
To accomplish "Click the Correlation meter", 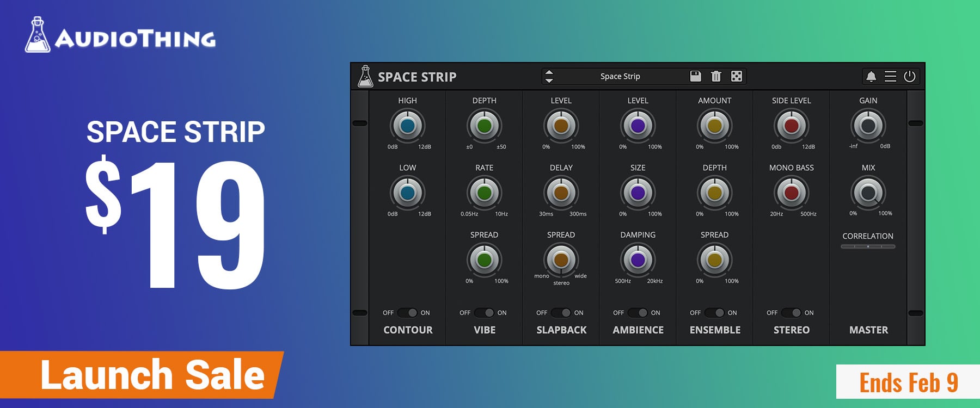I will tap(868, 246).
